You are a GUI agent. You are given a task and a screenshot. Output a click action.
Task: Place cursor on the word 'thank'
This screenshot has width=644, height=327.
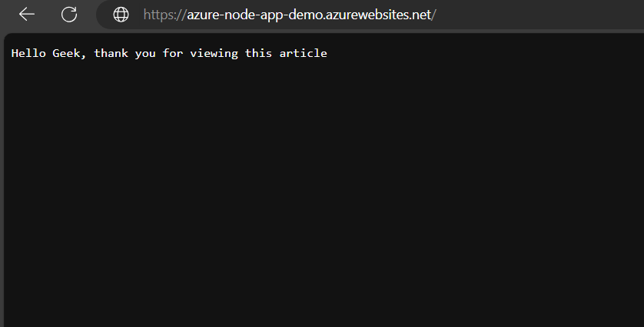pos(111,53)
